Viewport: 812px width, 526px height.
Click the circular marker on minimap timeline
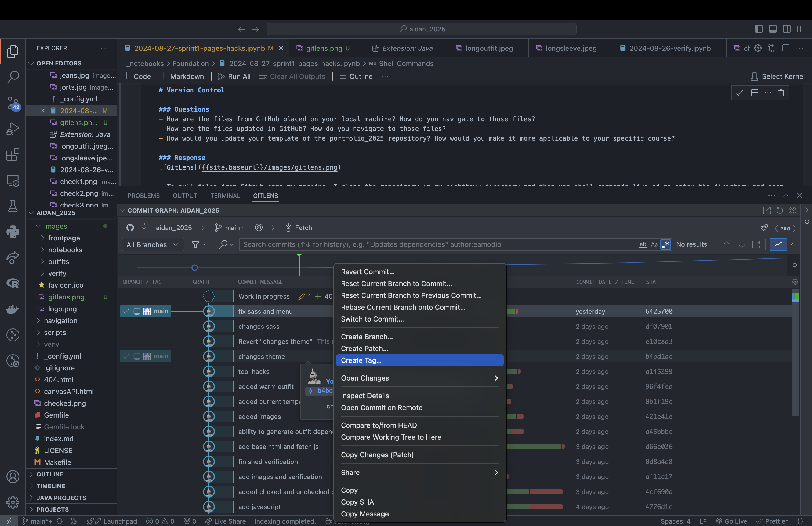pyautogui.click(x=194, y=268)
